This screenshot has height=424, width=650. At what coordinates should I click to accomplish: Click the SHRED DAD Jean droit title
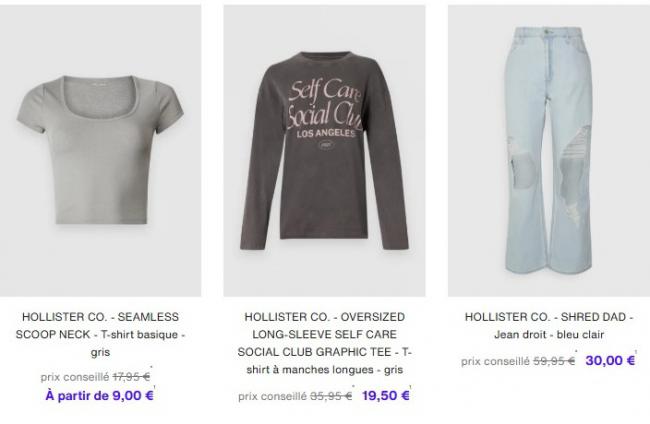549,326
